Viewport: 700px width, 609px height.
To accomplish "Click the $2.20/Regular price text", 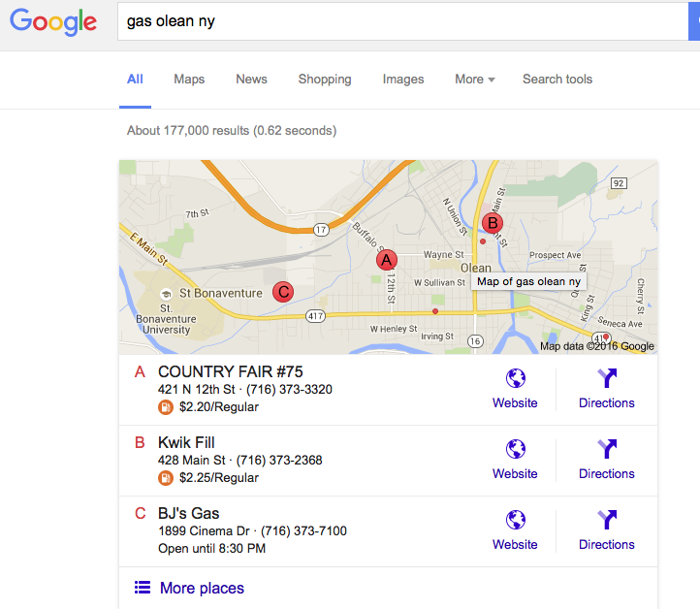I will tap(219, 407).
